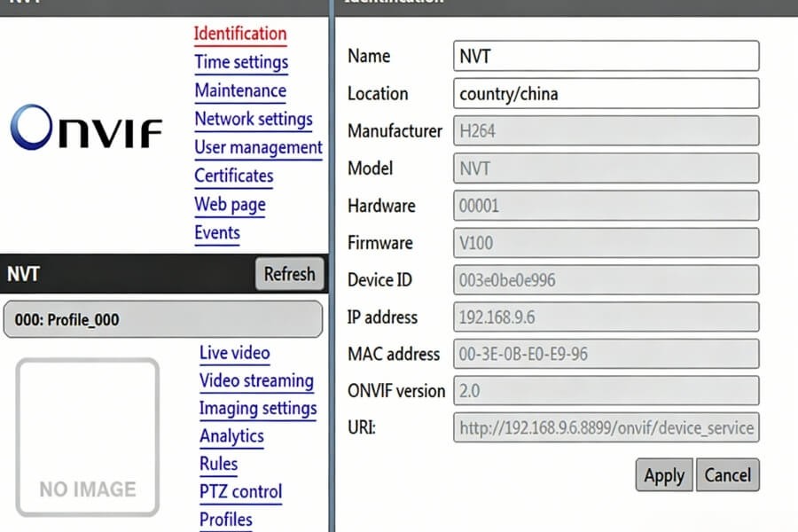Click inside the Location input field
This screenshot has width=798, height=532.
pos(606,94)
